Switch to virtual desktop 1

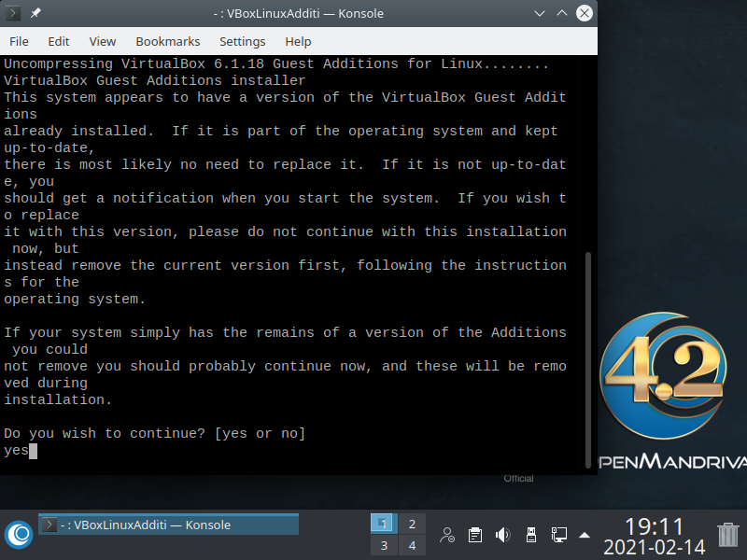point(384,524)
